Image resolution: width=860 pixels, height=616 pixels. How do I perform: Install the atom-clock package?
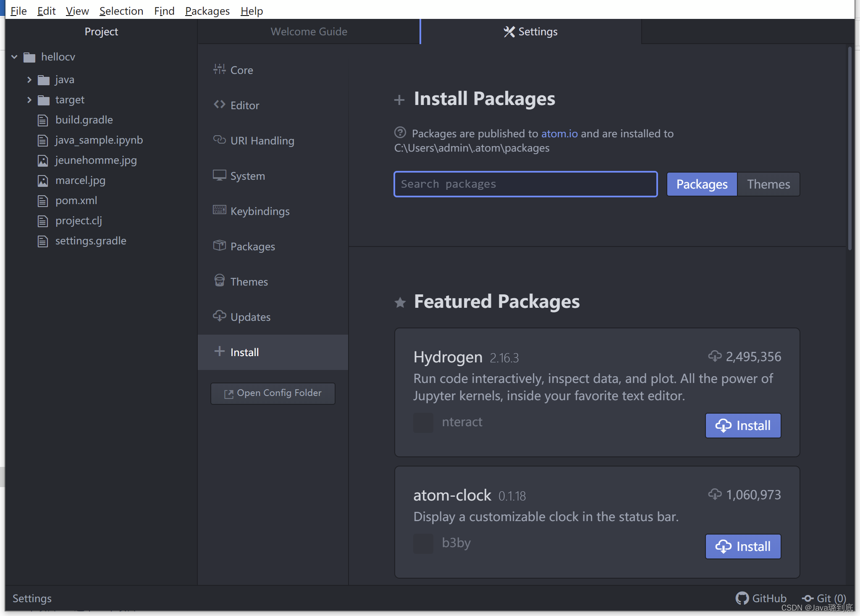coord(743,546)
